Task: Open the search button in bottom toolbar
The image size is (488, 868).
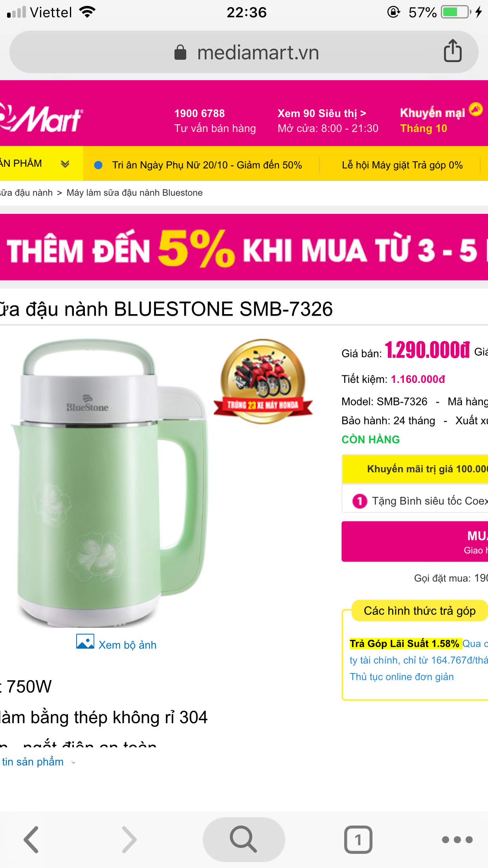Action: pyautogui.click(x=244, y=839)
